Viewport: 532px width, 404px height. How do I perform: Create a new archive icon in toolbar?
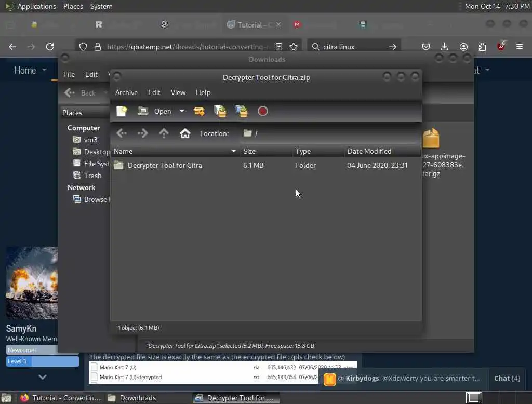point(122,111)
